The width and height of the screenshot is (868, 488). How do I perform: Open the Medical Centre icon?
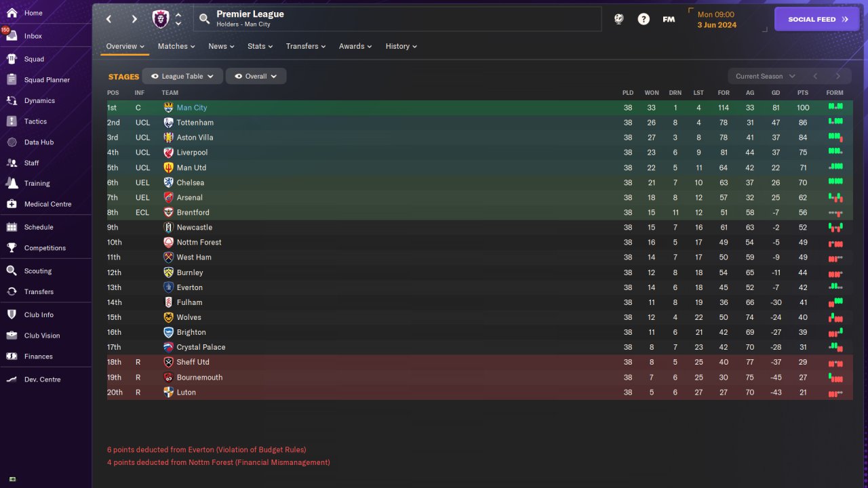click(12, 204)
